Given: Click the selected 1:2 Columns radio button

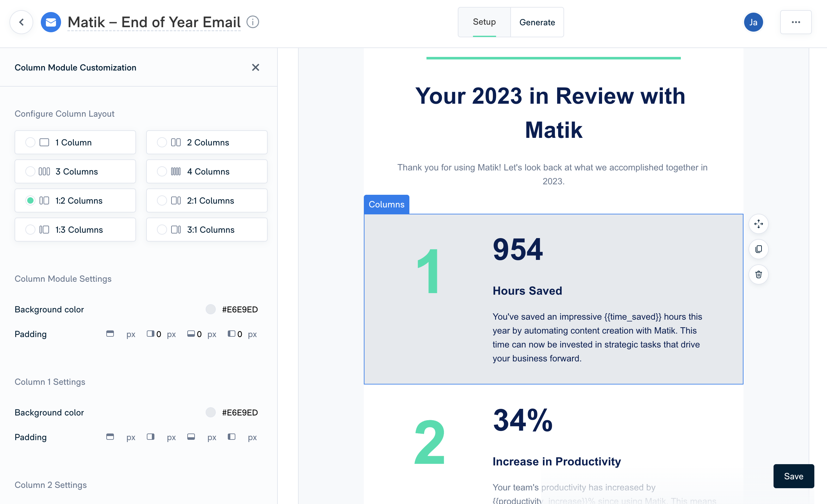Looking at the screenshot, I should (x=30, y=200).
